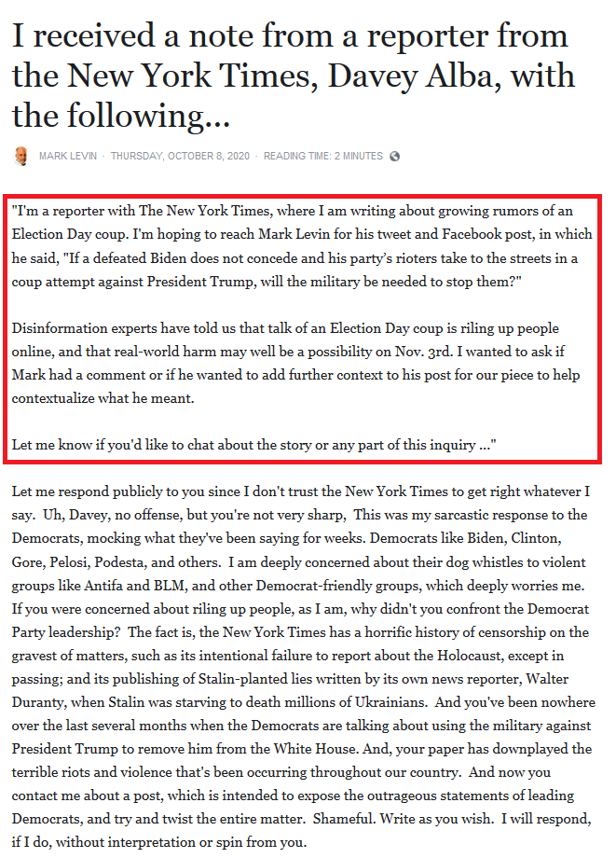
Task: Click Mark Levin's small profile avatar
Action: pyautogui.click(x=21, y=156)
